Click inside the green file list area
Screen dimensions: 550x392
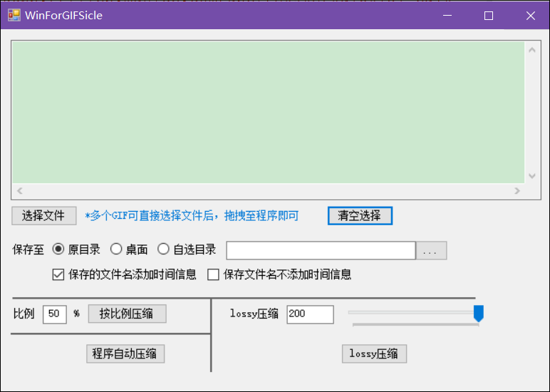[x=269, y=113]
